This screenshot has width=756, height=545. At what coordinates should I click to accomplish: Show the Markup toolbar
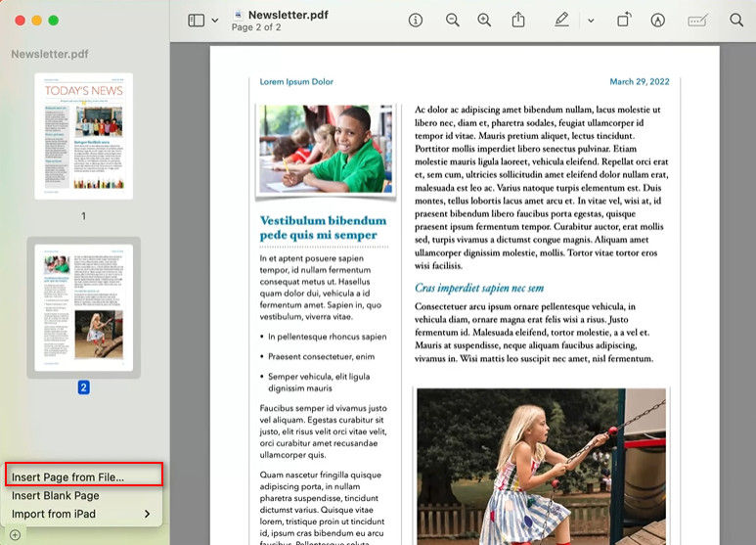(x=658, y=20)
